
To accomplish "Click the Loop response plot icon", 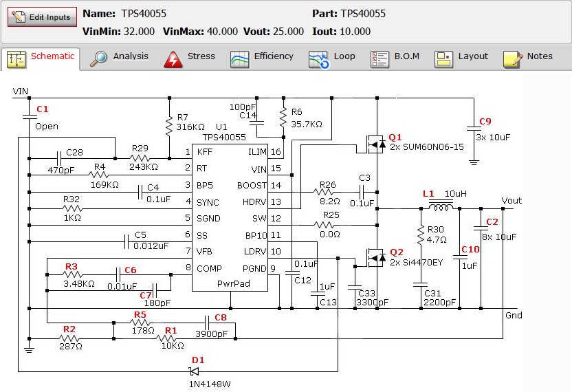I will [318, 60].
